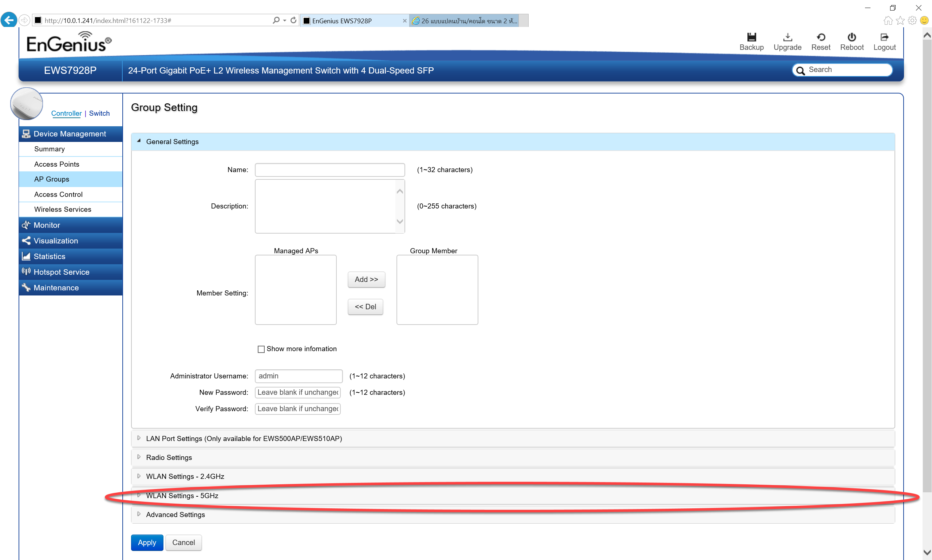
Task: Click the << Del button
Action: click(365, 306)
